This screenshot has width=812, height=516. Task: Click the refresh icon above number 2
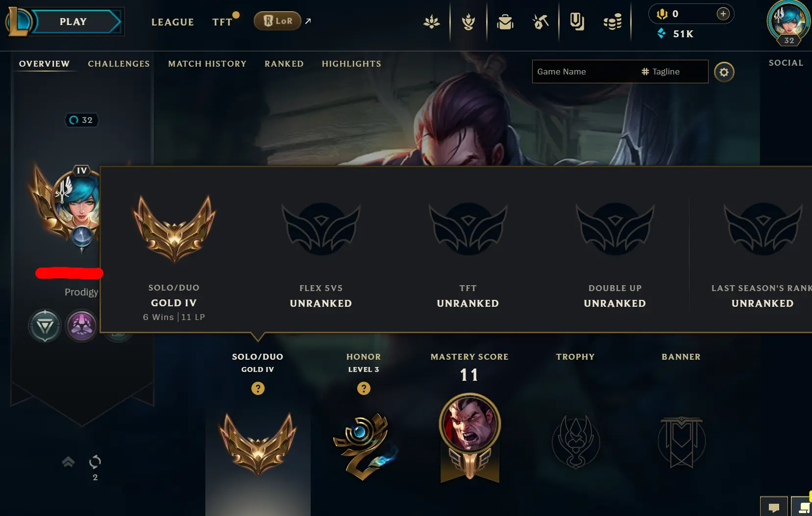(95, 462)
